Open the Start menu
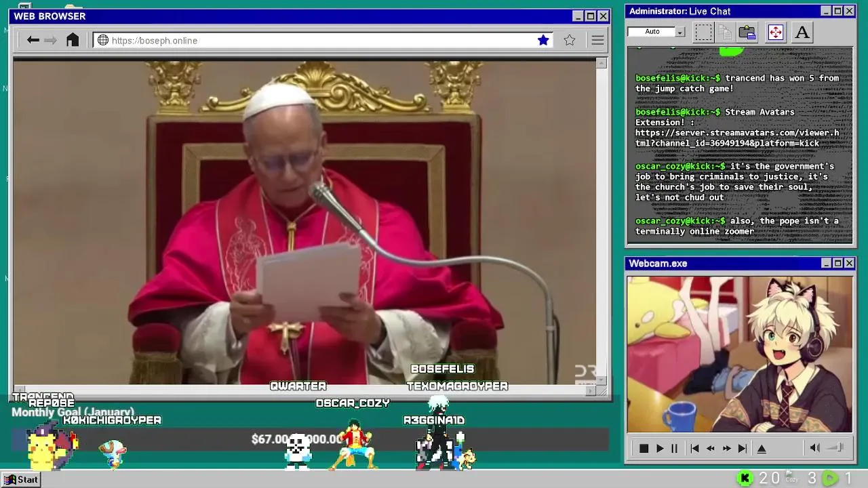Screen dimensions: 868x488 (x=21, y=479)
